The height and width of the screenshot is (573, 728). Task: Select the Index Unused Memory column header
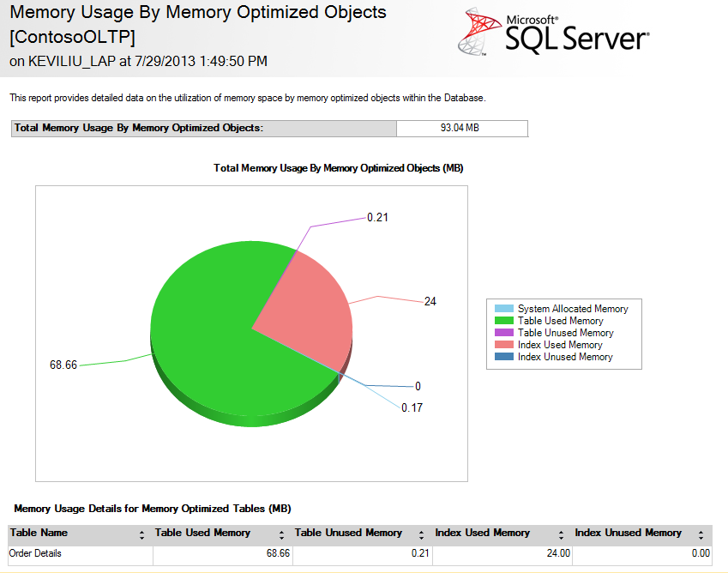click(627, 533)
